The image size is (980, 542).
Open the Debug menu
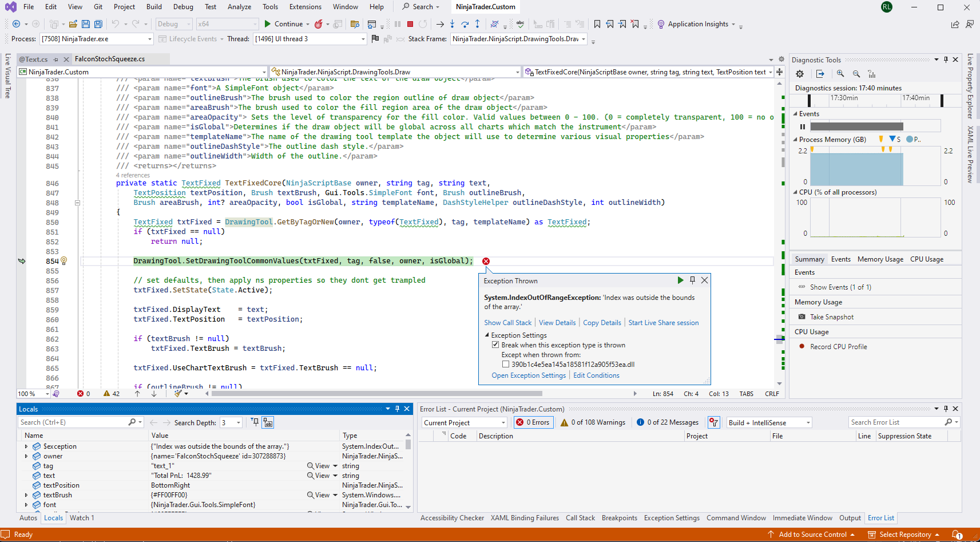click(x=183, y=7)
